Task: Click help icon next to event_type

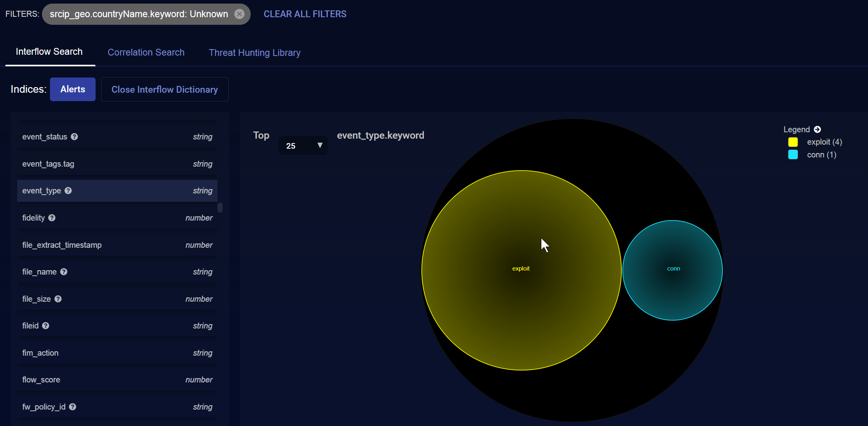Action: 68,191
